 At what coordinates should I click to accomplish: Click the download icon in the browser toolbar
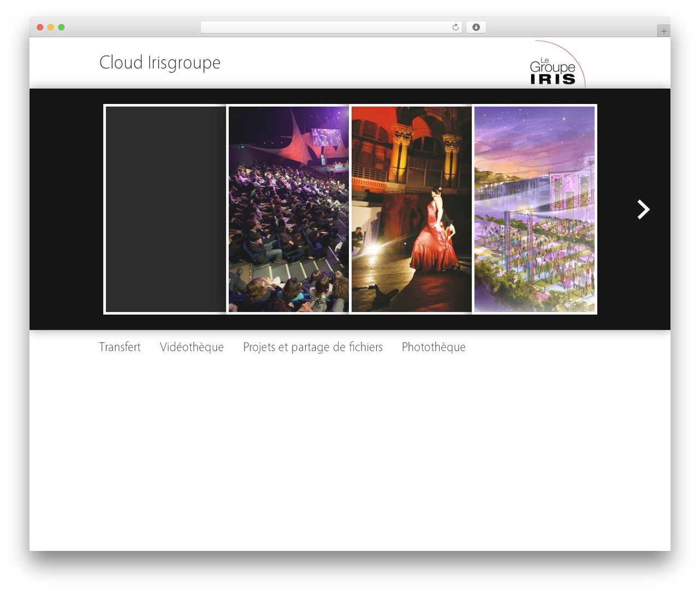tap(476, 27)
